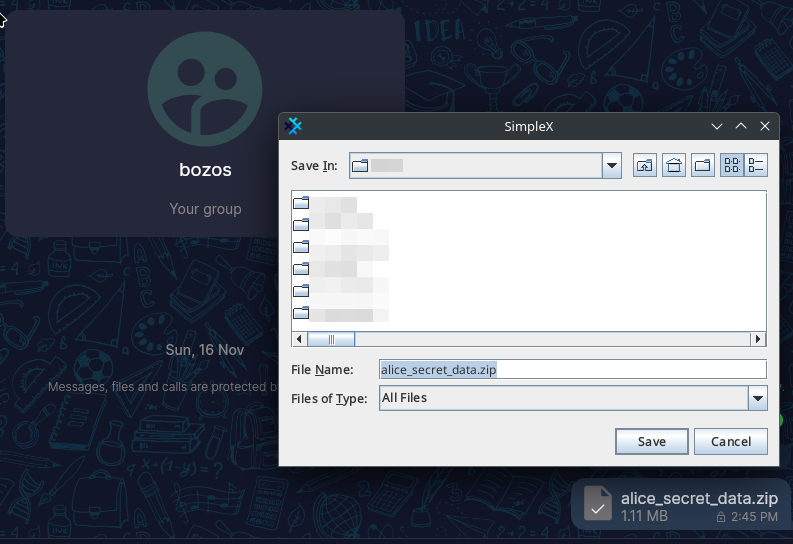Go to the Home directory icon
The image size is (793, 544).
674,166
